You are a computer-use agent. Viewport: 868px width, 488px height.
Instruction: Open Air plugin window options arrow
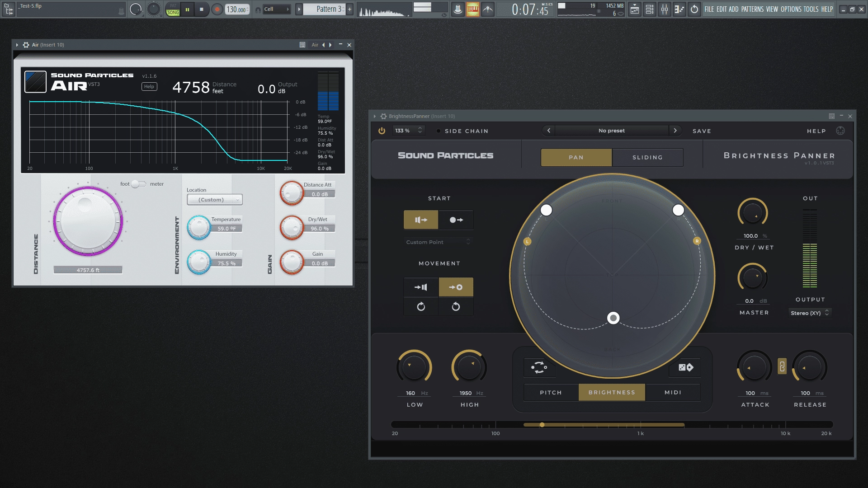point(17,45)
